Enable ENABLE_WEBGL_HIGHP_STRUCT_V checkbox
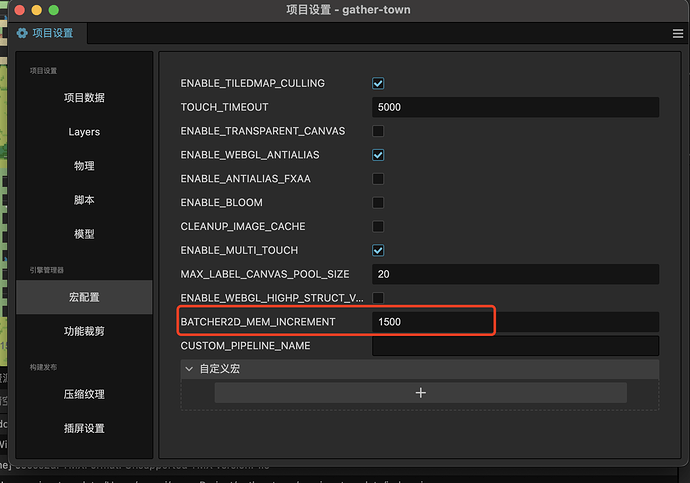The image size is (690, 483). click(378, 298)
